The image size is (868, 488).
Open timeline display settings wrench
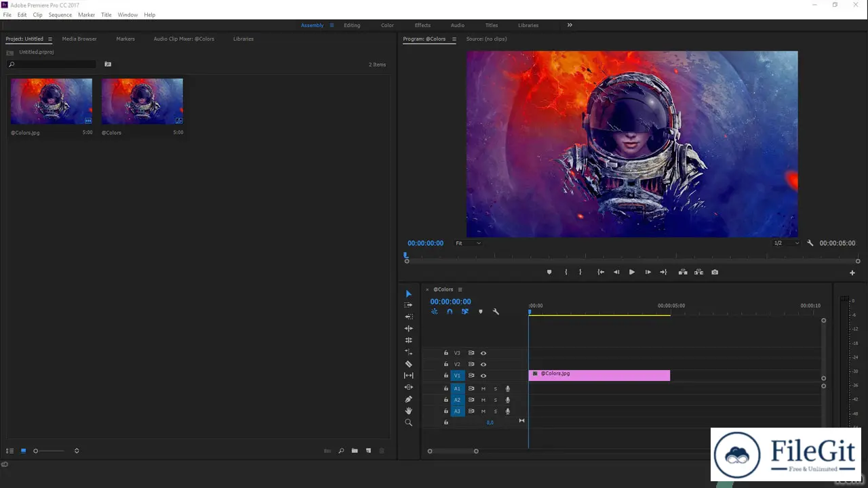(496, 312)
